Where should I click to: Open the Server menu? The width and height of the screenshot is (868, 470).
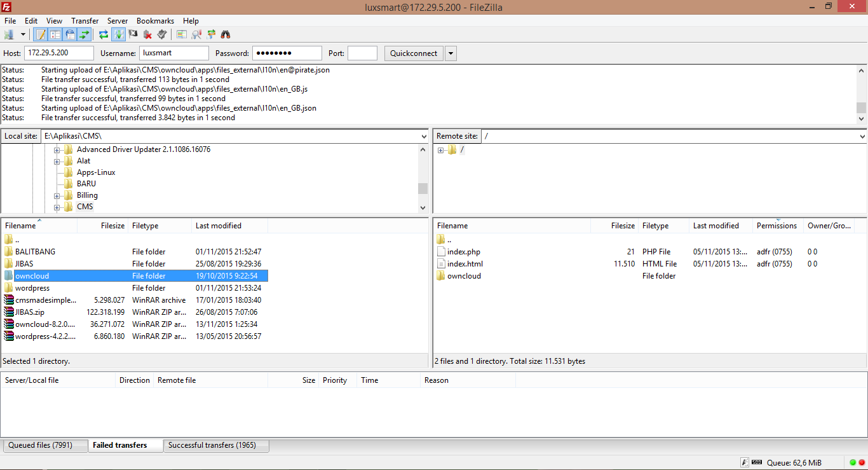pos(118,21)
